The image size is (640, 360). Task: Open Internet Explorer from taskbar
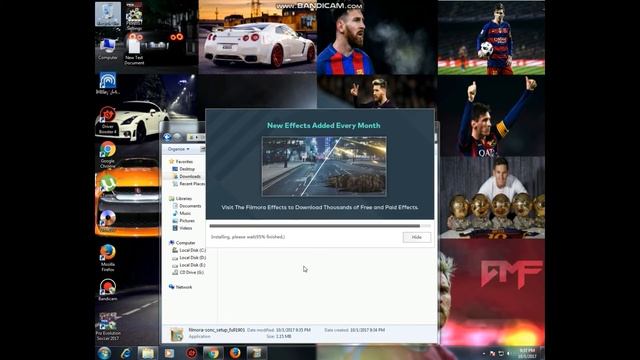pyautogui.click(x=126, y=353)
